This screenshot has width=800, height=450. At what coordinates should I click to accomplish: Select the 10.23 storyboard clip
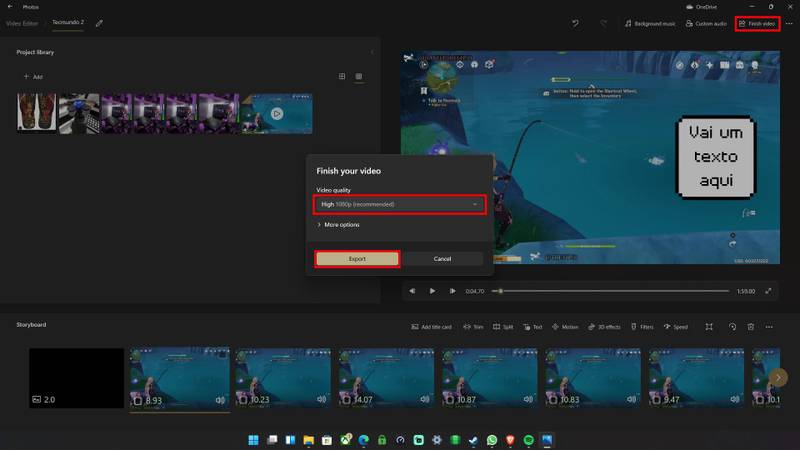tap(283, 378)
